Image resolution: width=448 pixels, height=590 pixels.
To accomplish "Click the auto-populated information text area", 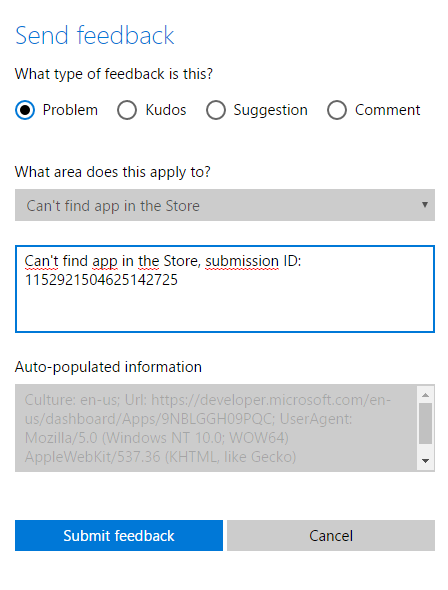I will [x=216, y=428].
